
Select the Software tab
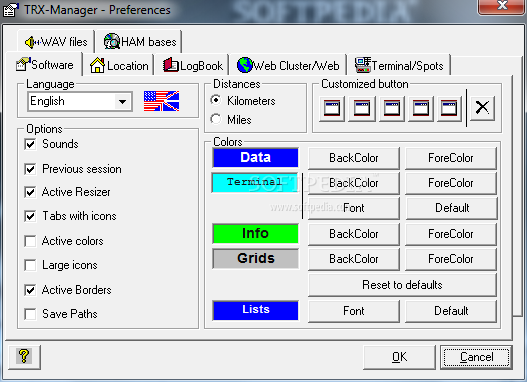pos(44,65)
